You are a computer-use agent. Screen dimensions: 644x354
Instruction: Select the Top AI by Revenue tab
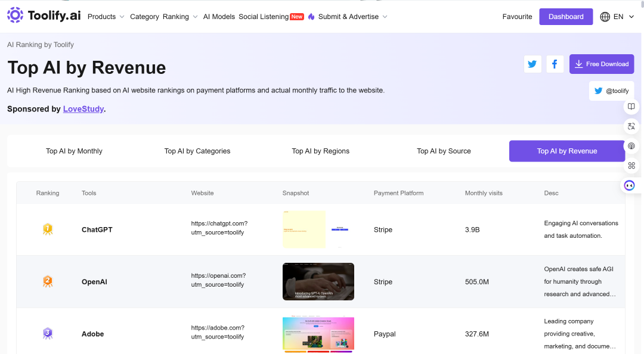click(567, 151)
